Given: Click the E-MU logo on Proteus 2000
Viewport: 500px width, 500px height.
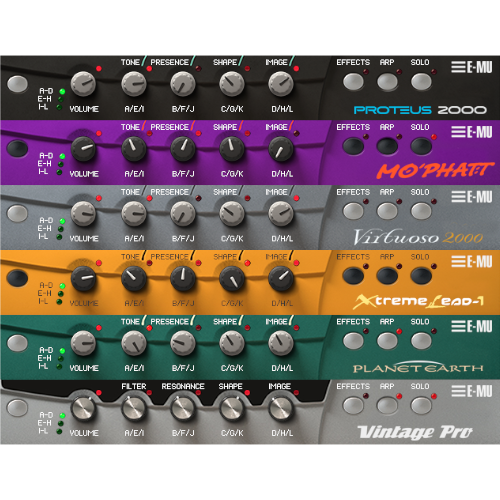Looking at the screenshot, I should (472, 67).
